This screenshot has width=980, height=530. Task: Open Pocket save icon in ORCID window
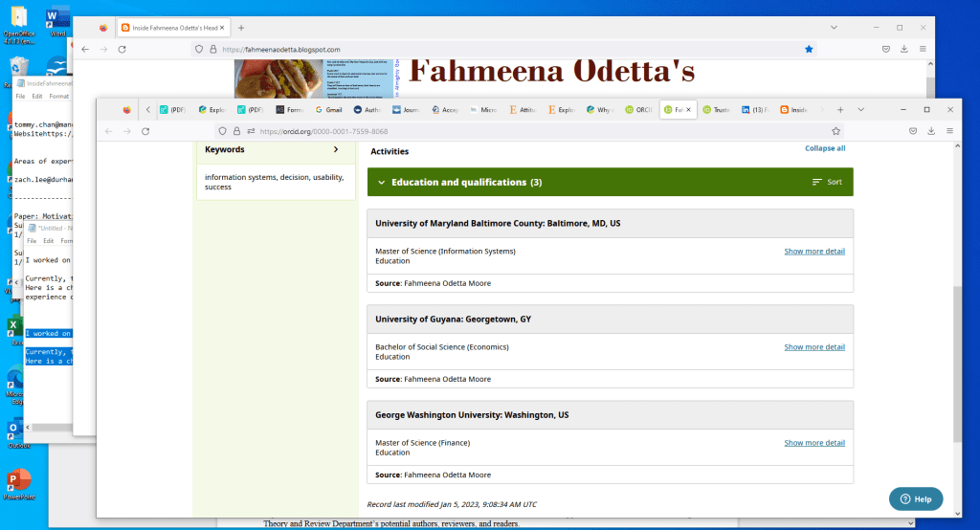pos(913,131)
